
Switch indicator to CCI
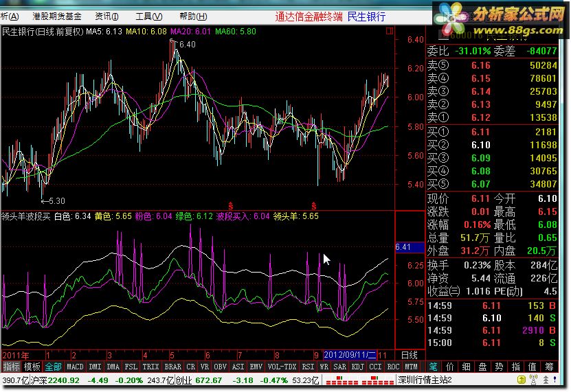(375, 367)
